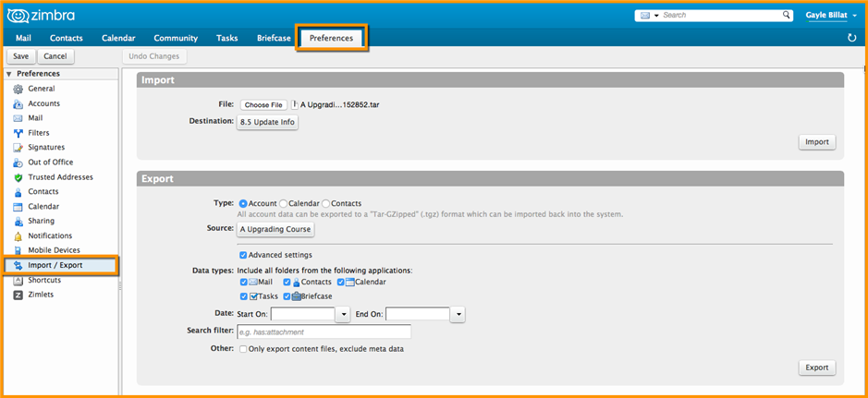Open the Start On date picker dropdown
This screenshot has width=868, height=398.
pos(343,315)
